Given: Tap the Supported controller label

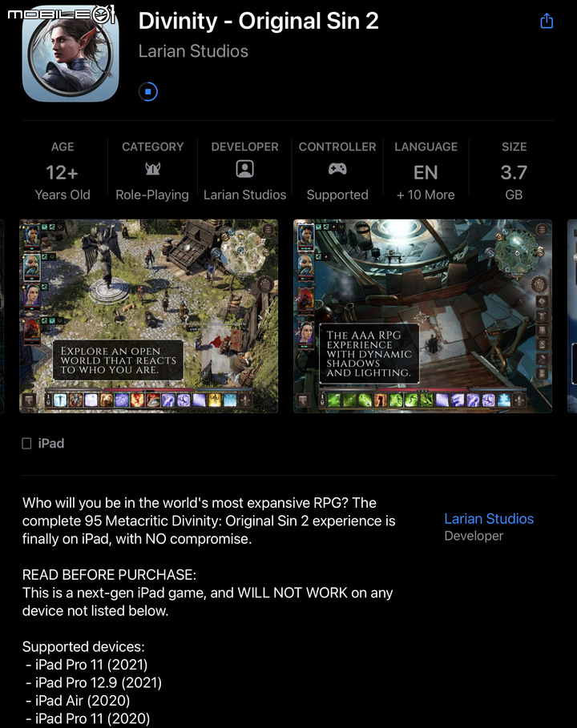Looking at the screenshot, I should (337, 195).
